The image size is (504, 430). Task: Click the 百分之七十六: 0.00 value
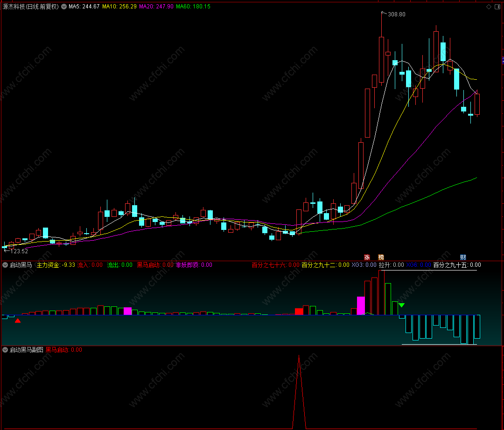pyautogui.click(x=276, y=265)
